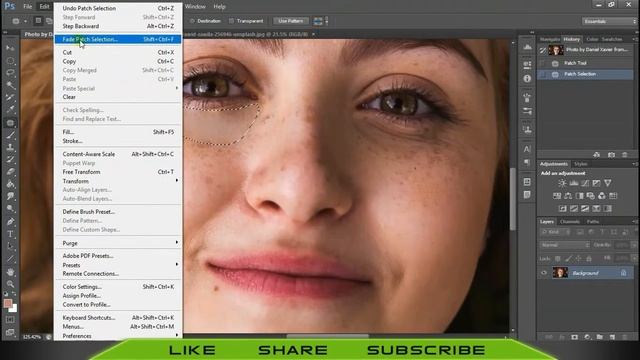This screenshot has width=640, height=360.
Task: Select the Eyedropper tool
Action: pyautogui.click(x=10, y=109)
